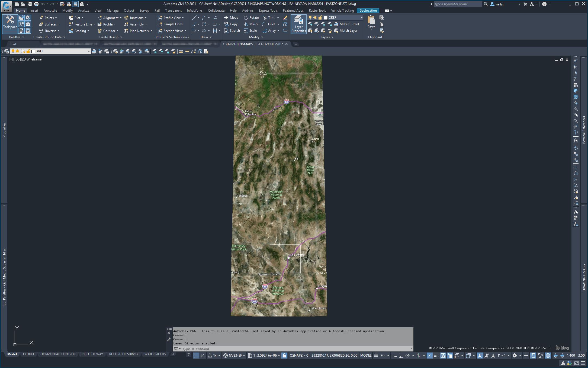Open the XREF layer dropdown in ribbon
This screenshot has height=368, width=588.
(x=361, y=18)
